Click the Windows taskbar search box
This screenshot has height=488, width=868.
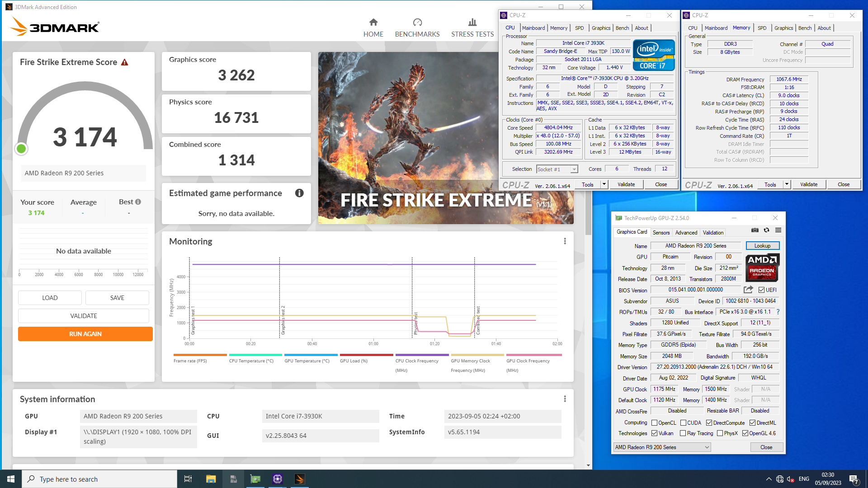(99, 479)
